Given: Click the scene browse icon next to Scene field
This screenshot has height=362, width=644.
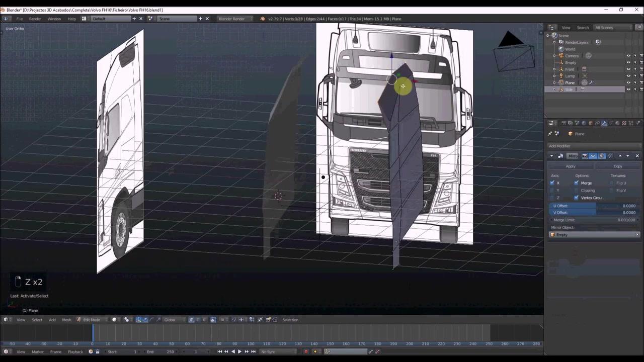Looking at the screenshot, I should click(150, 19).
